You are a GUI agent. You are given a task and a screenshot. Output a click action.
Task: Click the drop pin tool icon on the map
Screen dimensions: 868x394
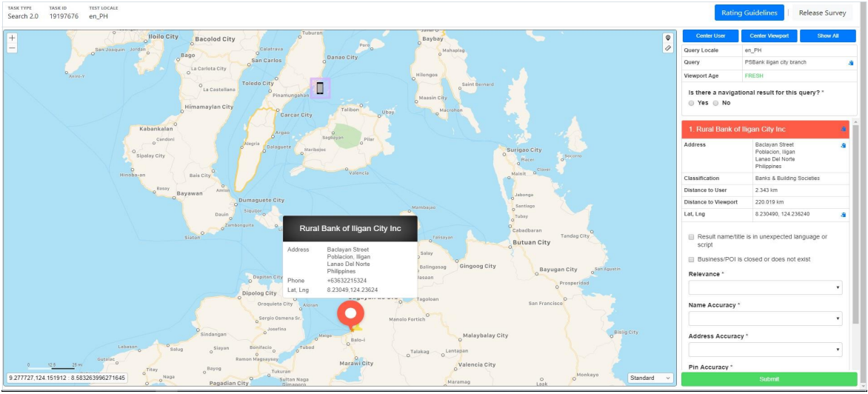(x=668, y=39)
